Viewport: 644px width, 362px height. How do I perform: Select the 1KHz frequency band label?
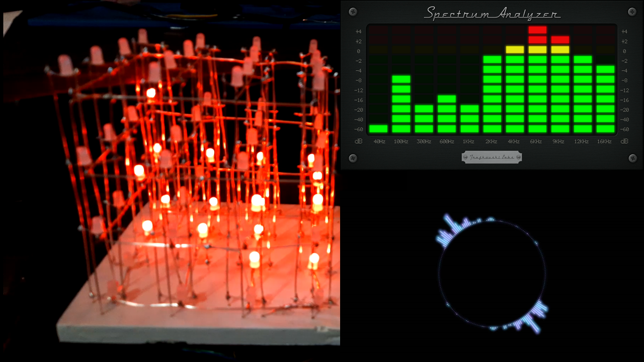point(468,142)
